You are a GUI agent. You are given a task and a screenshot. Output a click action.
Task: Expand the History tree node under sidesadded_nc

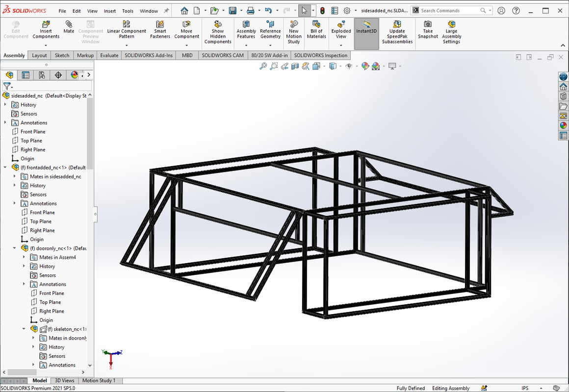[x=5, y=104]
